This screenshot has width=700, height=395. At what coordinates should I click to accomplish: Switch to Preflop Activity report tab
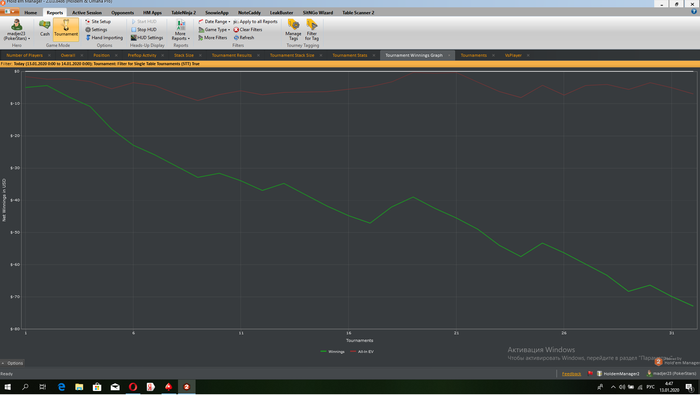coord(142,55)
